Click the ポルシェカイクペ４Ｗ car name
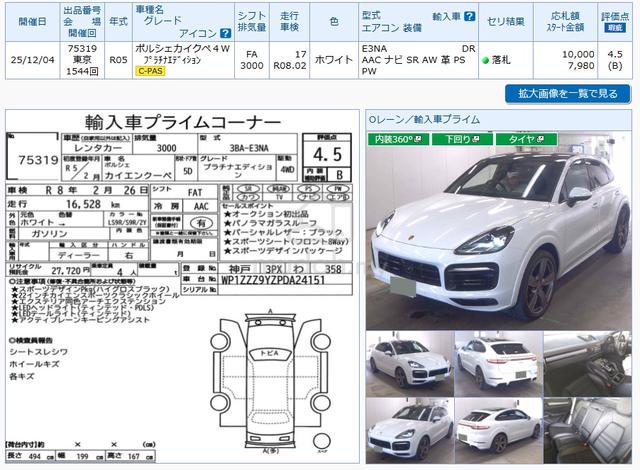 [182, 49]
